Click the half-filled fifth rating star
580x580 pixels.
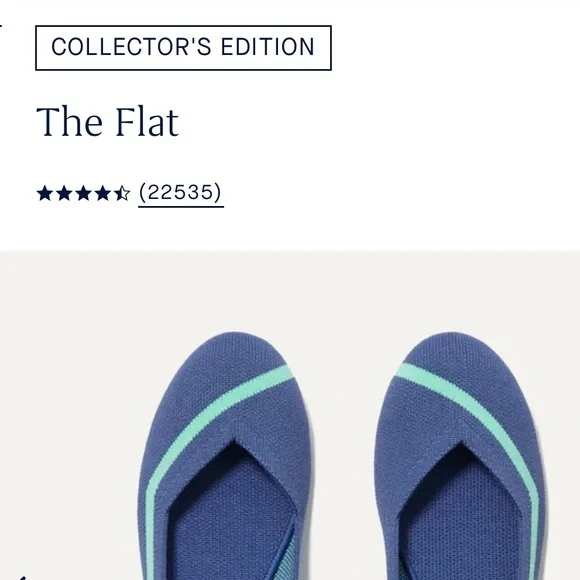click(122, 193)
